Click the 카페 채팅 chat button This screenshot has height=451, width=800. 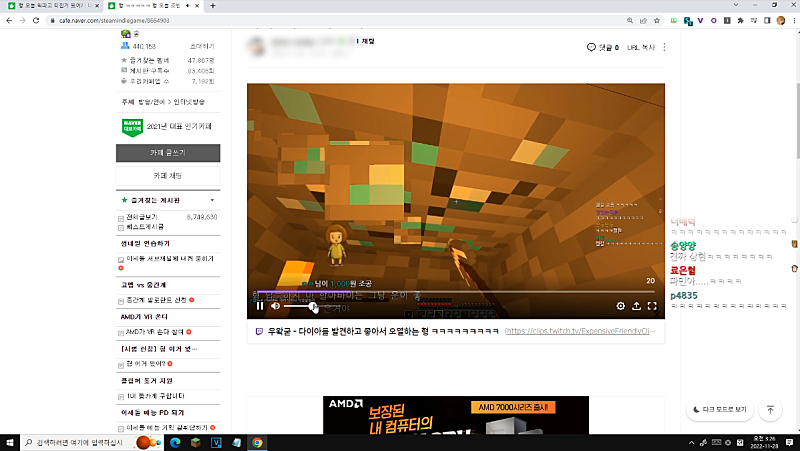(168, 176)
